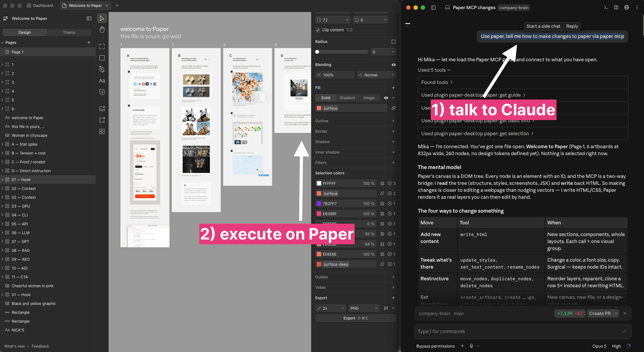Open the terminal icon in Claude window

click(606, 7)
